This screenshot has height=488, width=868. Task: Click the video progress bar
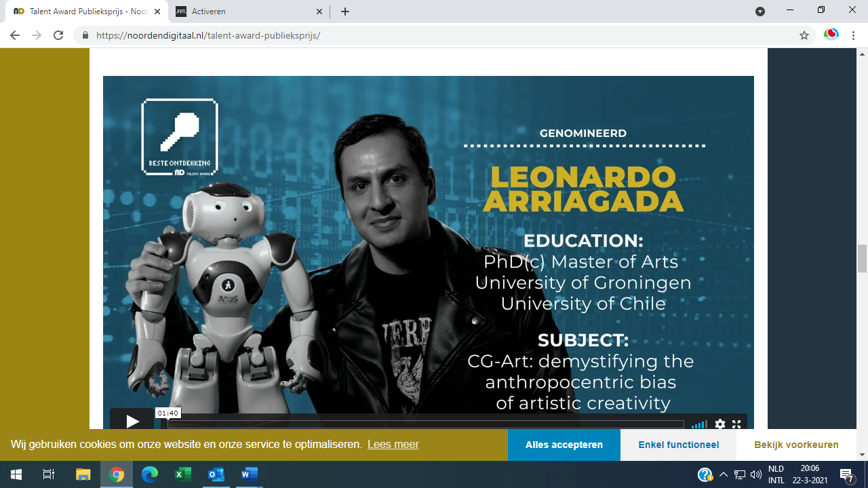click(426, 424)
